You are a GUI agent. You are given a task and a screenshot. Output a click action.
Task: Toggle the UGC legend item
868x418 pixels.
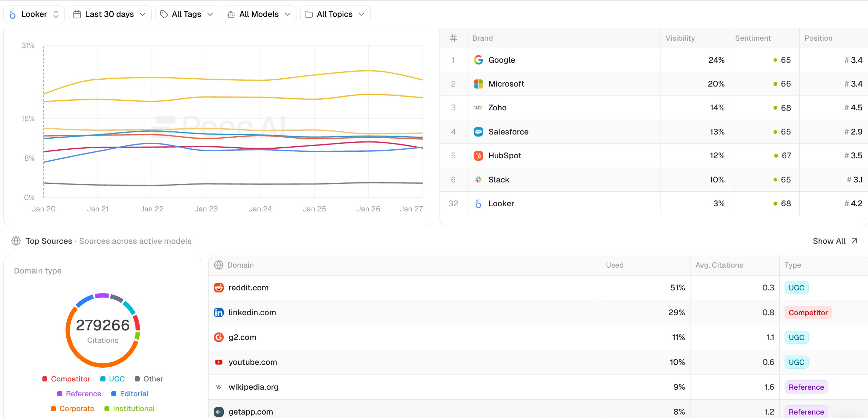pyautogui.click(x=112, y=379)
